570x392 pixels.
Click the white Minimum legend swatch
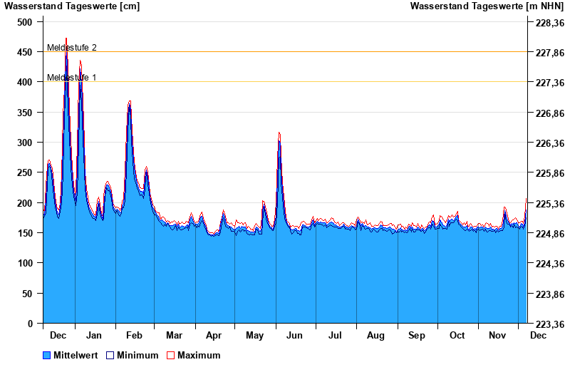(x=110, y=356)
